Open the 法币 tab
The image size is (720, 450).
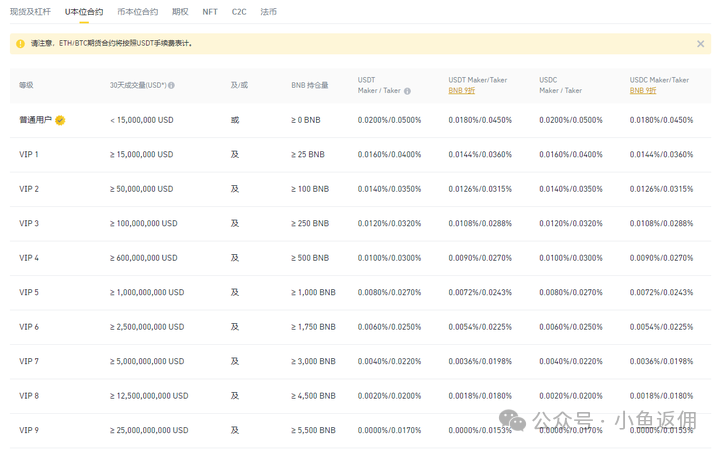point(268,11)
